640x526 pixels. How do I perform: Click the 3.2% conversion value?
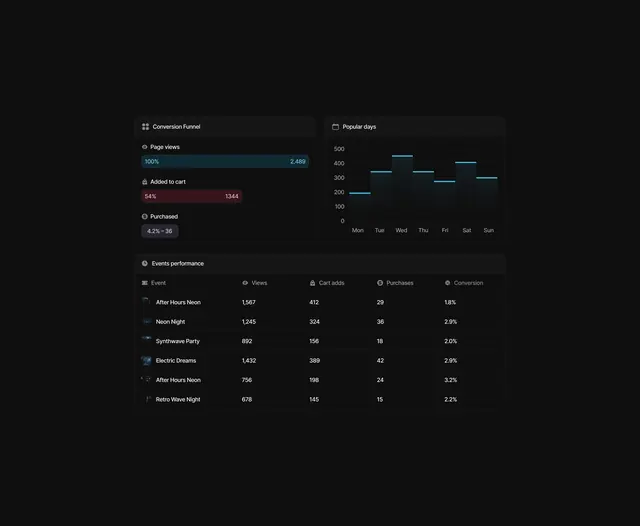(x=451, y=380)
